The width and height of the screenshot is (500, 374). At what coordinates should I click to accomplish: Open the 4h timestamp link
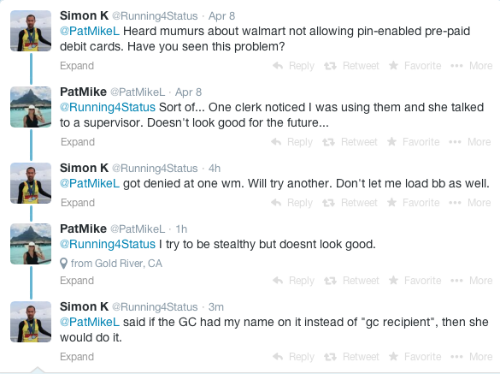pyautogui.click(x=215, y=168)
